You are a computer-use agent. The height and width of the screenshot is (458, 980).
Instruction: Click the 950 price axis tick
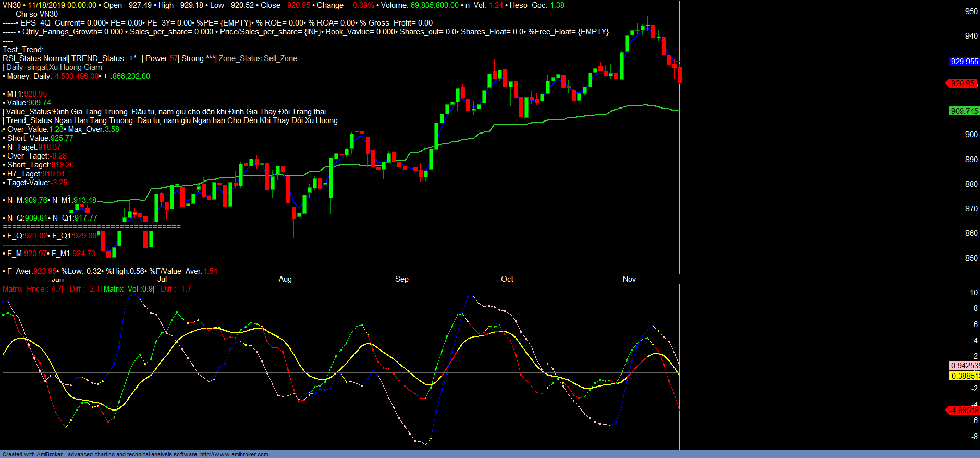click(971, 11)
